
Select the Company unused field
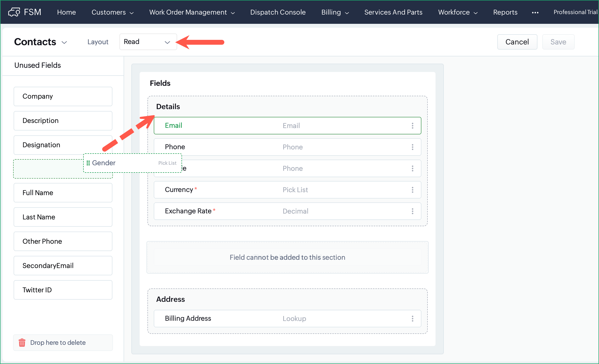pyautogui.click(x=63, y=96)
